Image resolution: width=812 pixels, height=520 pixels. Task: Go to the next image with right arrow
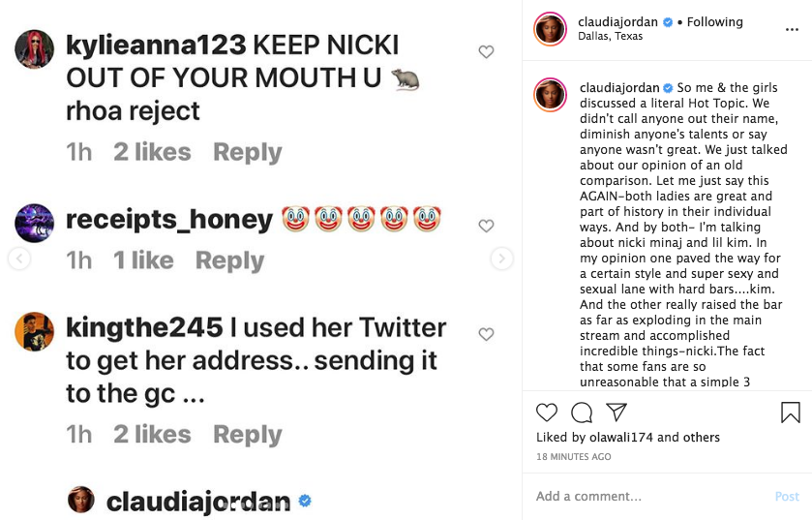click(501, 259)
